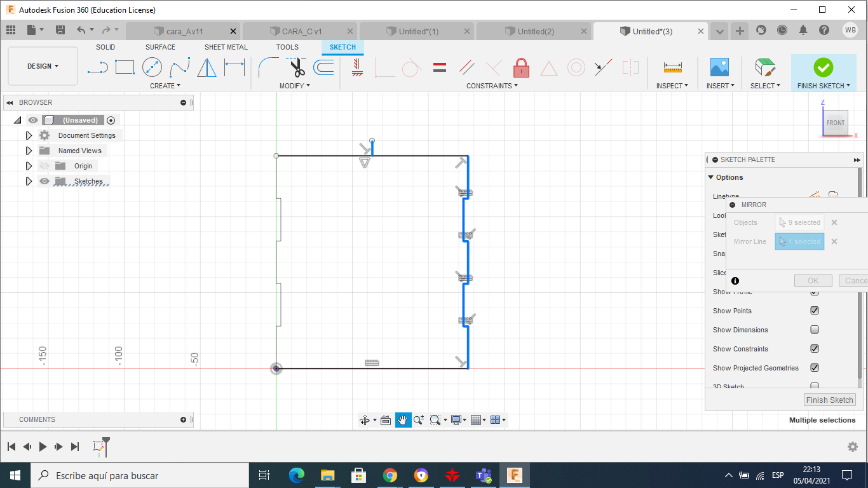Open Google Chrome from the taskbar

[x=390, y=475]
